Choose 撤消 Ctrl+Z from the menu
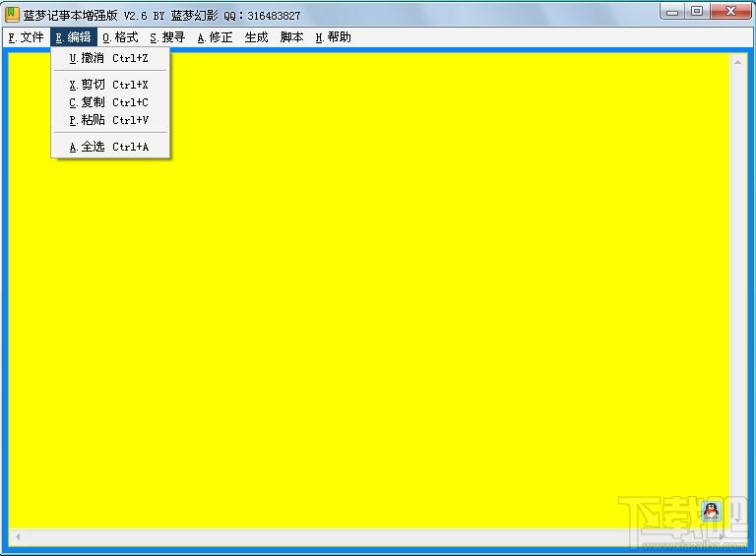 point(110,58)
